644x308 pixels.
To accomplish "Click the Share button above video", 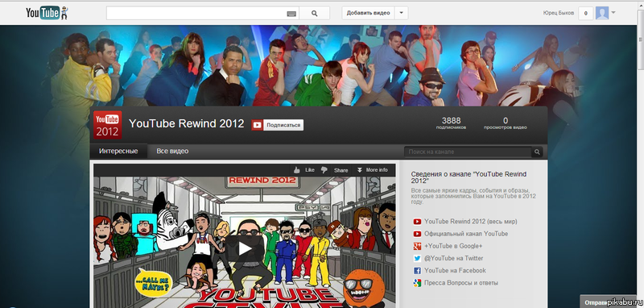I will click(x=341, y=170).
